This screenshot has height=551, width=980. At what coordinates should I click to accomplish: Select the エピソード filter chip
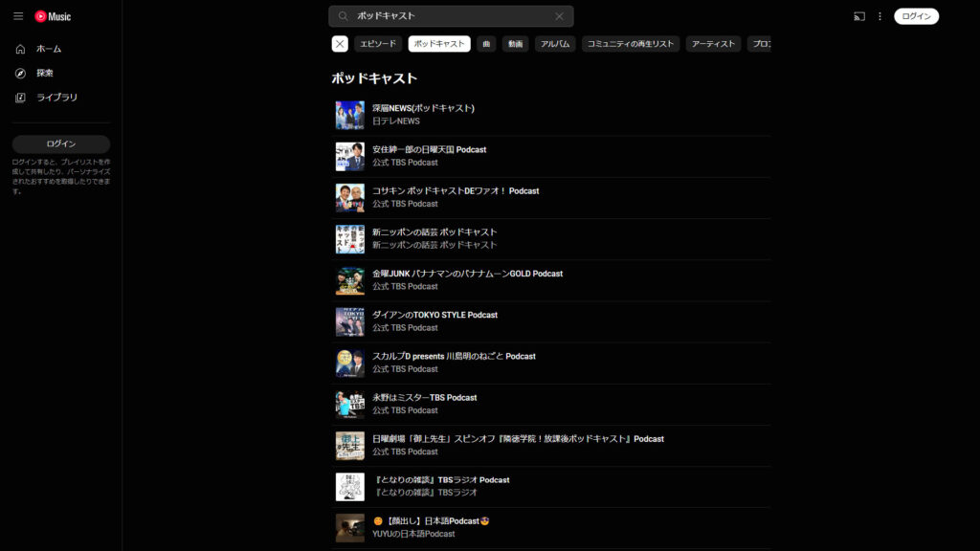(378, 44)
